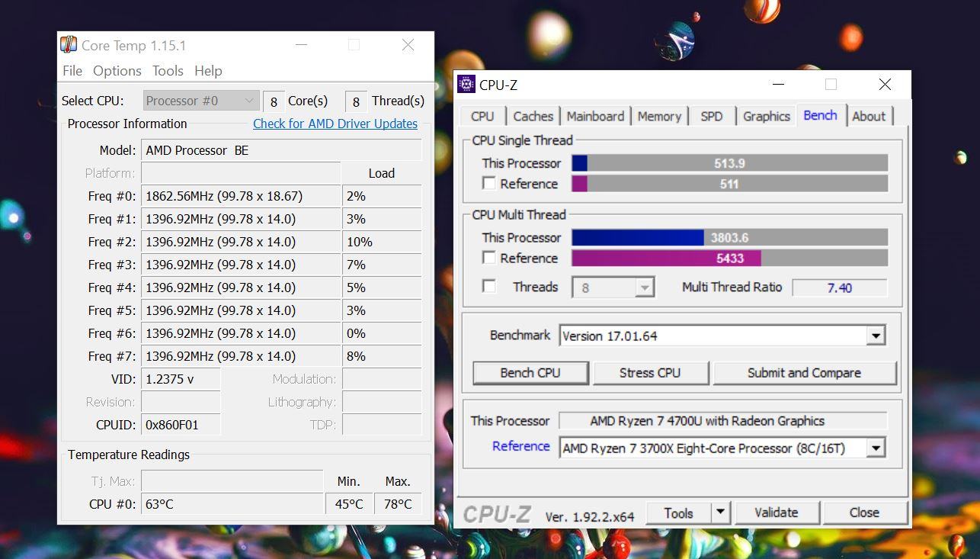980x559 pixels.
Task: Click Submit and Compare button
Action: pos(804,373)
